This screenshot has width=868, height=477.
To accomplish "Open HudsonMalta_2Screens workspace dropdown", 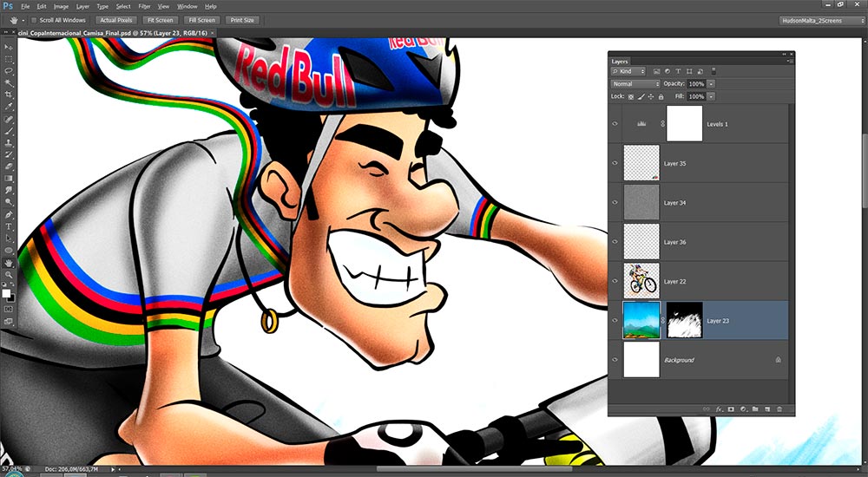I will click(823, 21).
